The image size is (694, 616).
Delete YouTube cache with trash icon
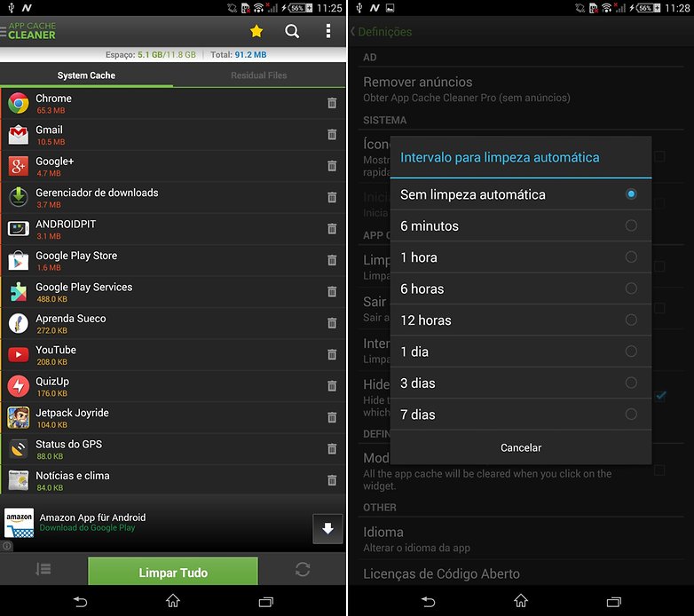(332, 354)
